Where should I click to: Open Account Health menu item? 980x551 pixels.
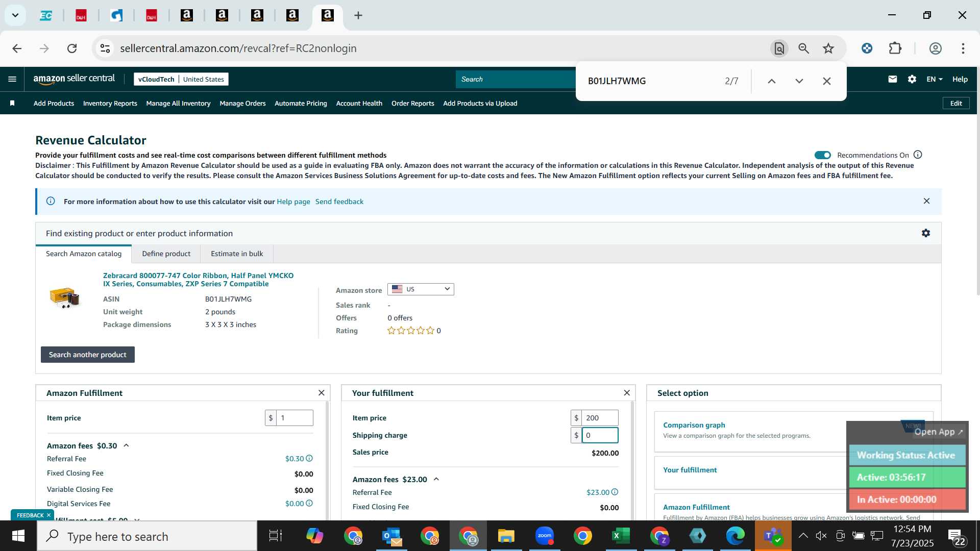[x=359, y=103]
